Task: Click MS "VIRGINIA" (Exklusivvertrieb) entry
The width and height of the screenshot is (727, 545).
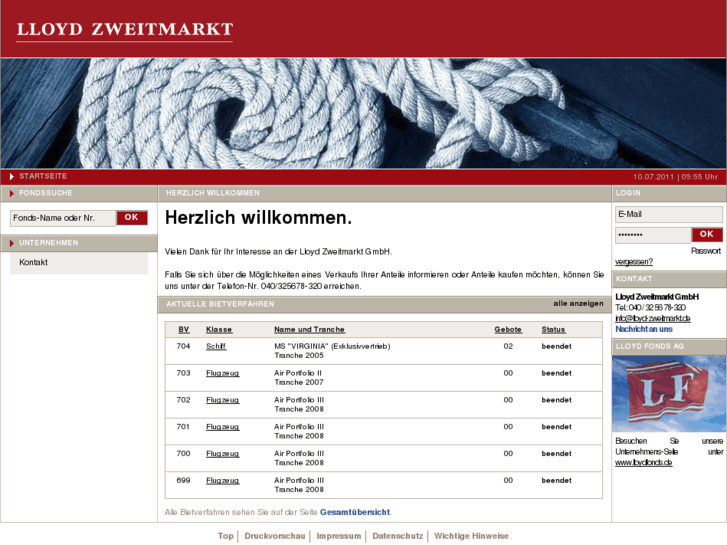Action: pos(332,346)
